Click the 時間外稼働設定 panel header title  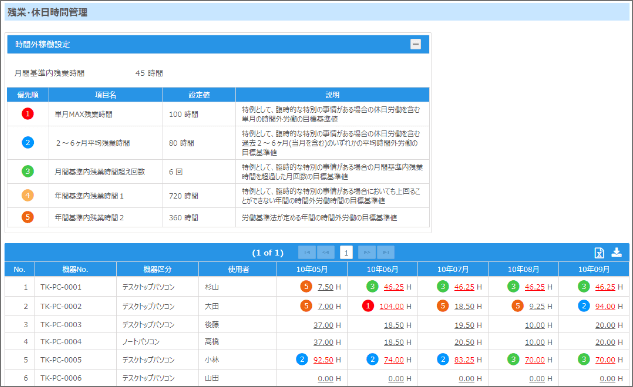click(x=42, y=44)
